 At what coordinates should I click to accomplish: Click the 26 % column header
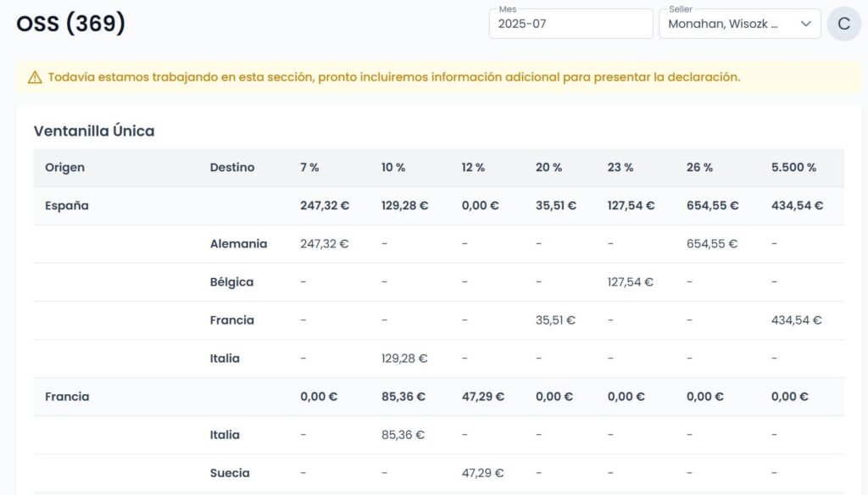(x=699, y=168)
